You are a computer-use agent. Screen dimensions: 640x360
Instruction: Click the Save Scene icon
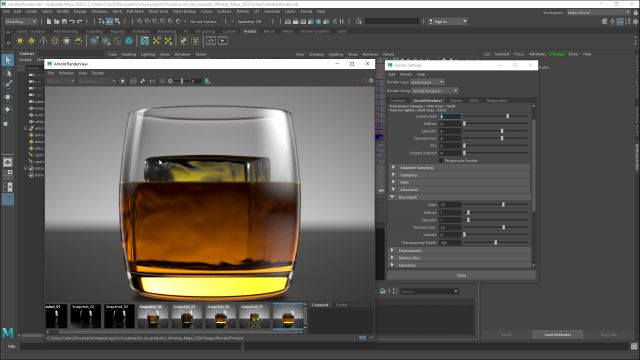click(x=64, y=21)
